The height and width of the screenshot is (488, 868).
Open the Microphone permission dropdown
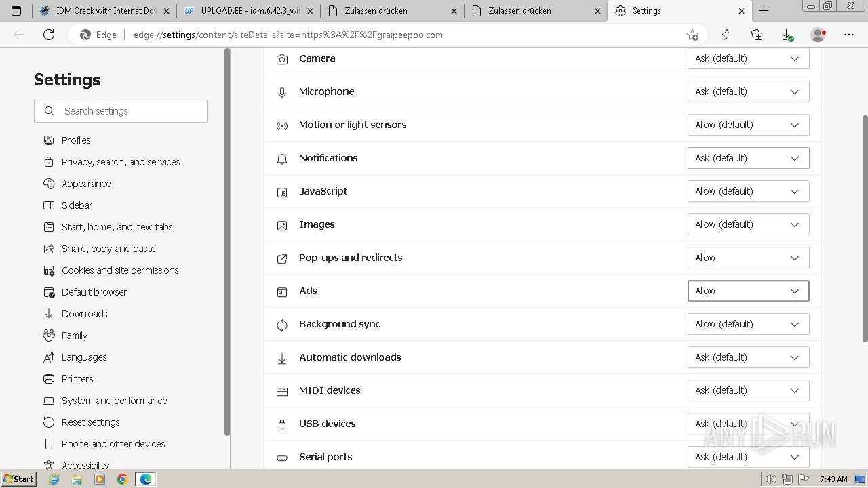coord(748,91)
